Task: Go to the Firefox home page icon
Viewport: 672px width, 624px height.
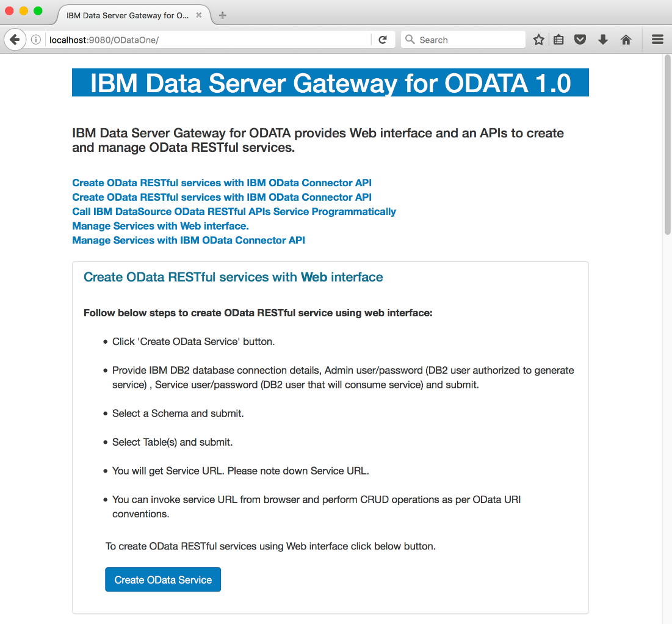Action: [626, 40]
